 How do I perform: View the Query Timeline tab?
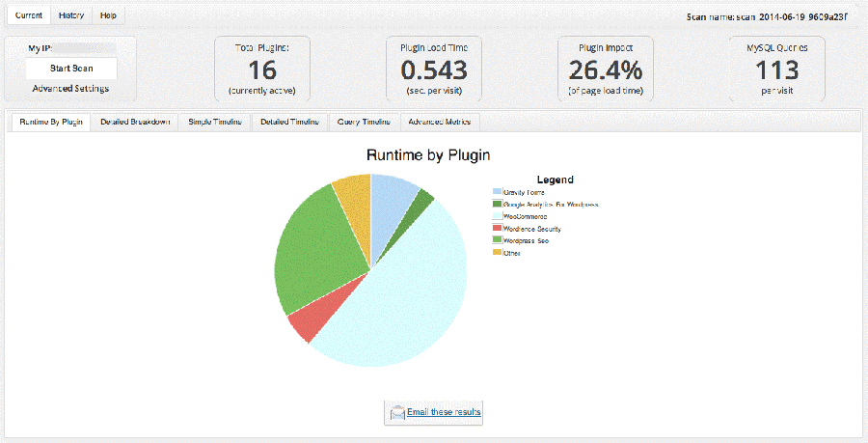point(364,122)
